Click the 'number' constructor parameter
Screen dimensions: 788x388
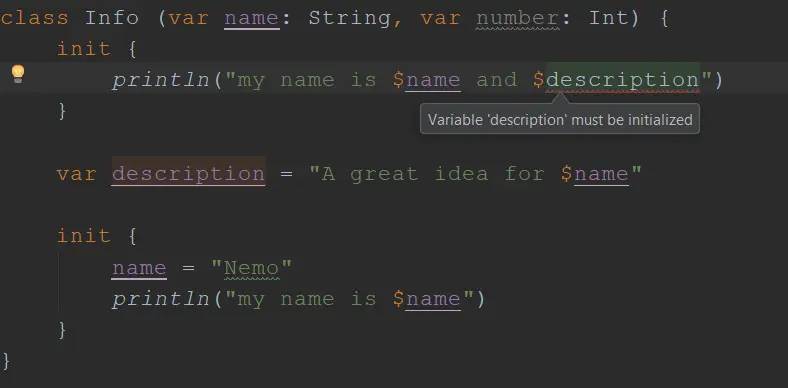518,18
